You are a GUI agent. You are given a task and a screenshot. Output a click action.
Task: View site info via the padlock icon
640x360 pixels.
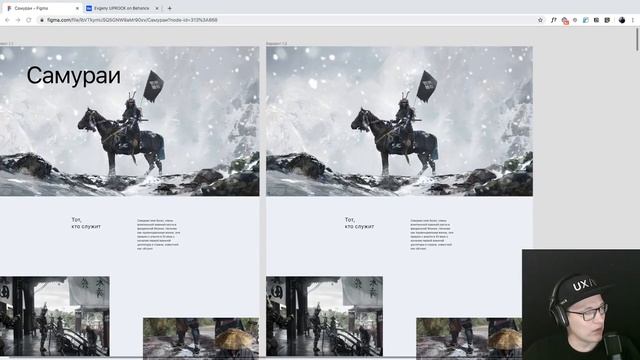coord(42,20)
